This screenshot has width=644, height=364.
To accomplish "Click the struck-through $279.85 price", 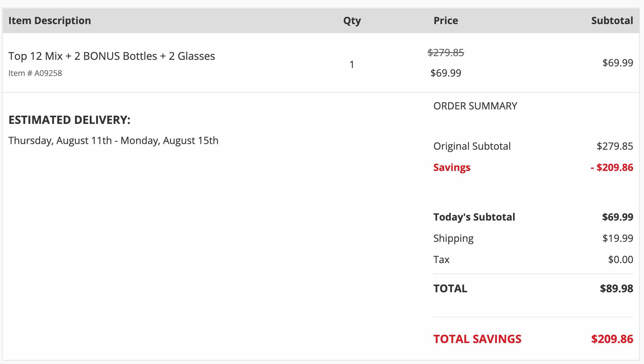I will click(446, 52).
